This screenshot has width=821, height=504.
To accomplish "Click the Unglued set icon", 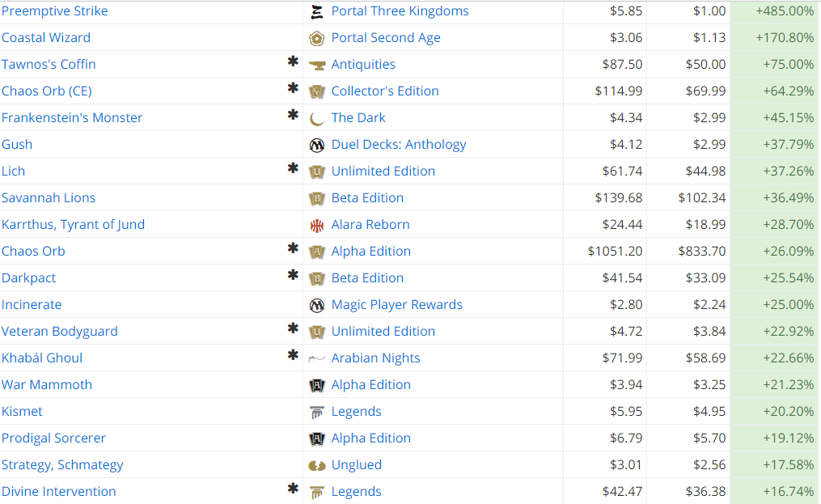I will coord(317,465).
